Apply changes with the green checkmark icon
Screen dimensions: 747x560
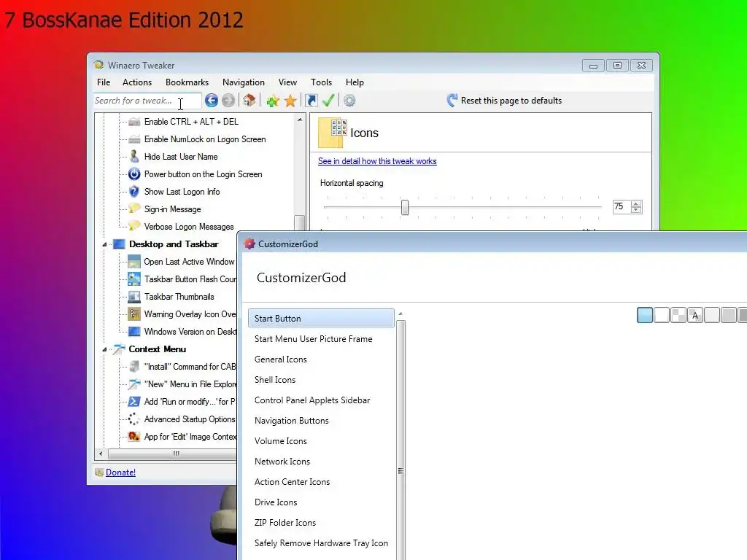click(x=328, y=101)
